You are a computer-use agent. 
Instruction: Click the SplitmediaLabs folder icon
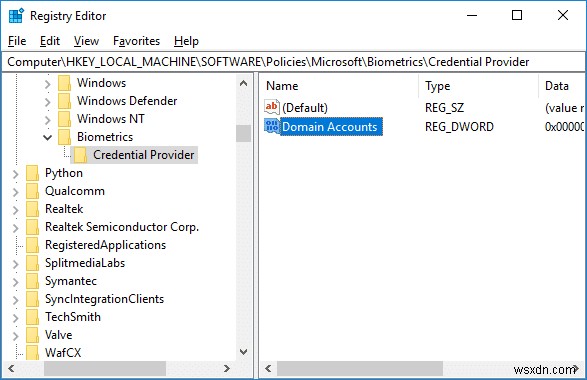click(x=33, y=263)
